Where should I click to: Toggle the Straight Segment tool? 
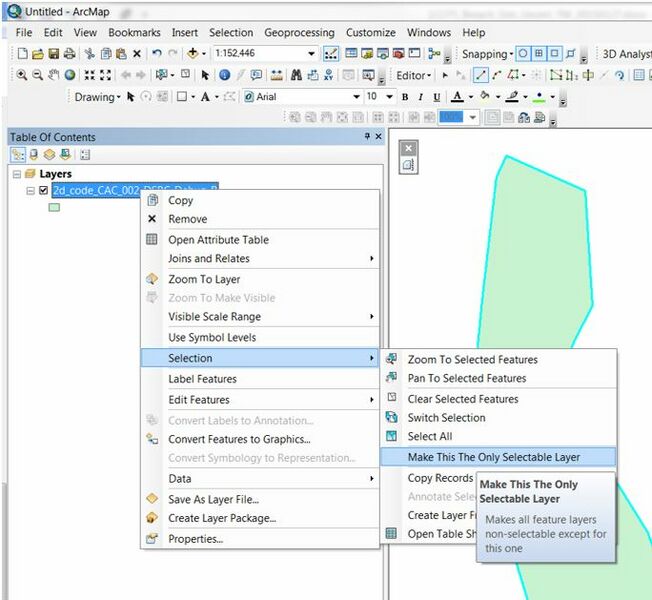[x=480, y=75]
